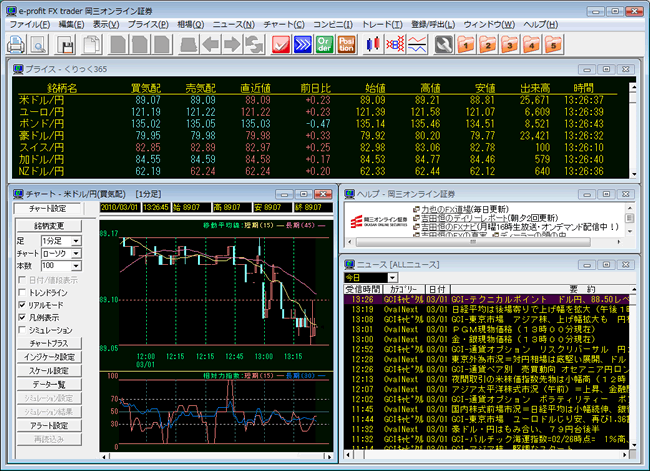Screen dimensions: 650x471
Task: Open the 登録/呼出(L) menu
Action: (433, 24)
